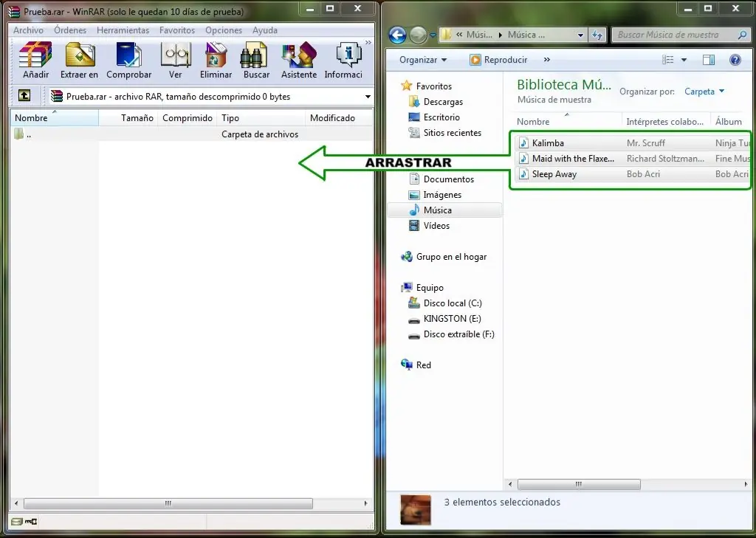Open Explorer help question-mark icon
The image size is (756, 538).
click(735, 60)
